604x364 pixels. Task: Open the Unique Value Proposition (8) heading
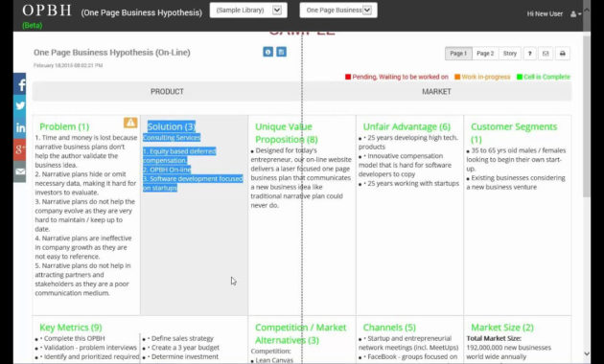click(x=287, y=133)
